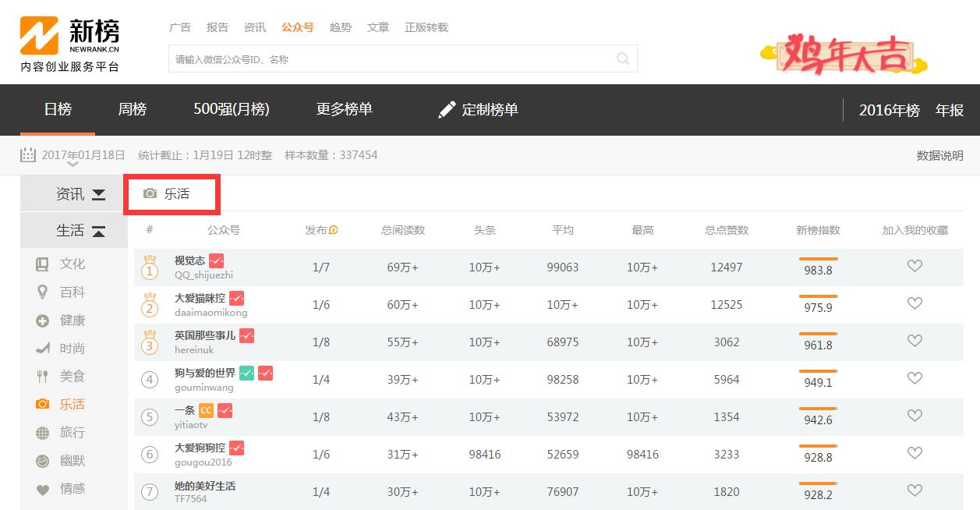Sort by the 总阅读数 column header
Image resolution: width=980 pixels, height=510 pixels.
click(x=403, y=230)
